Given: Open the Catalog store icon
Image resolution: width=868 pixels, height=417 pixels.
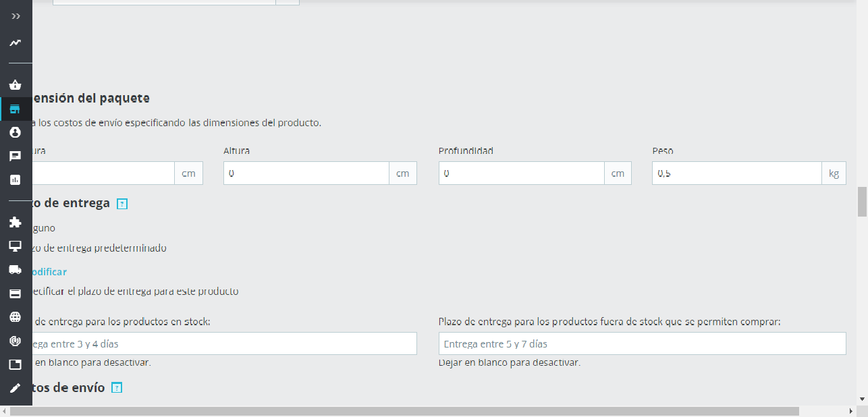Looking at the screenshot, I should [16, 109].
